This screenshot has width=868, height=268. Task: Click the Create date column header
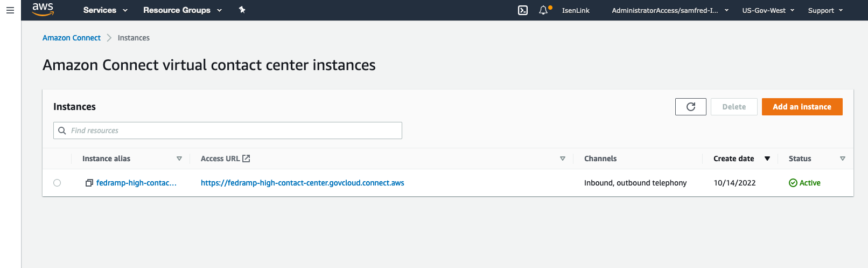(x=733, y=159)
